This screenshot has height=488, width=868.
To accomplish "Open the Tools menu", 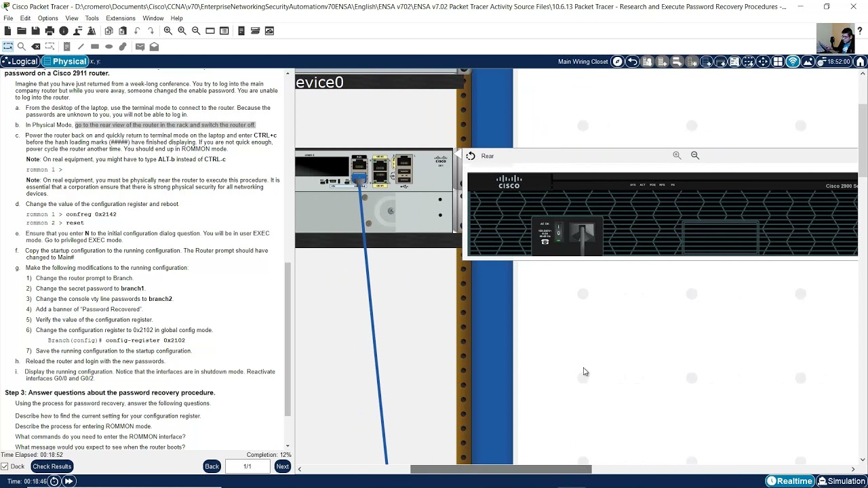I will tap(92, 18).
